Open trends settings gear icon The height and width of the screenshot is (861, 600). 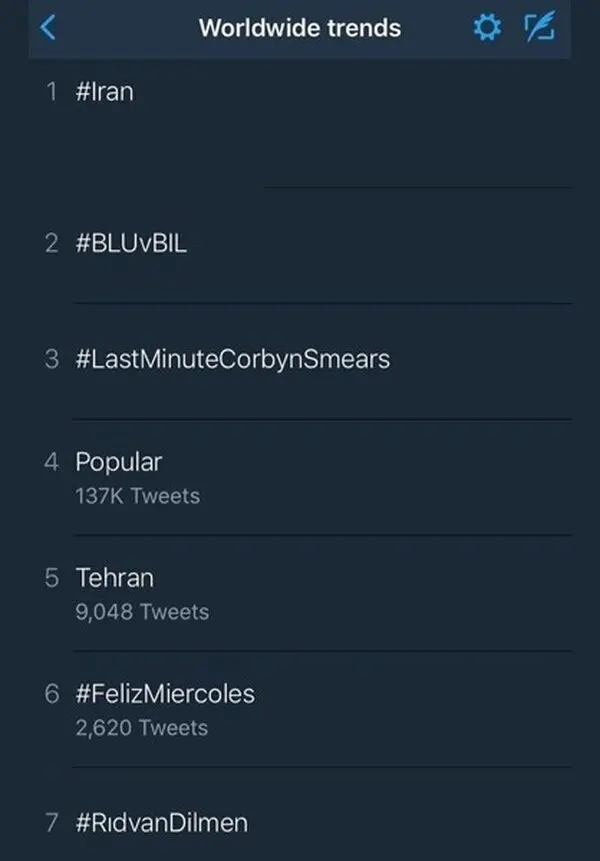(487, 27)
